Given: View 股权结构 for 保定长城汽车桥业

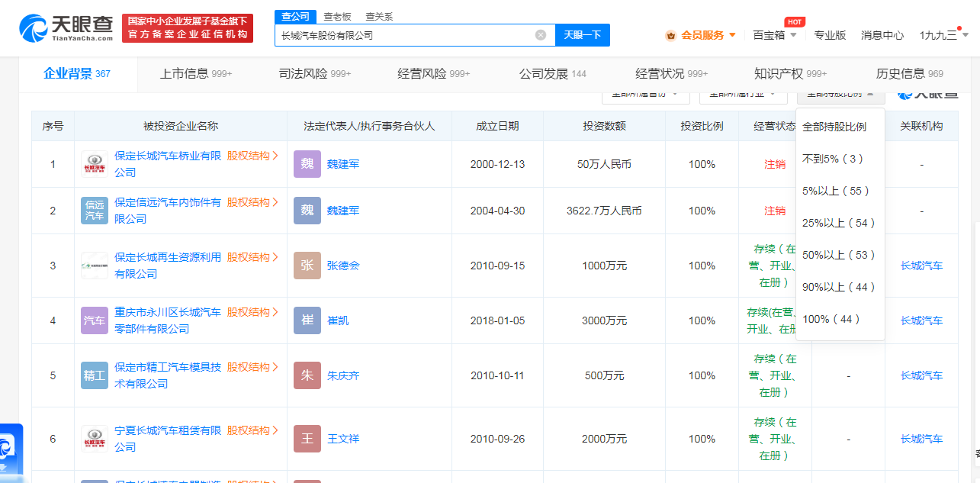Looking at the screenshot, I should [x=252, y=156].
